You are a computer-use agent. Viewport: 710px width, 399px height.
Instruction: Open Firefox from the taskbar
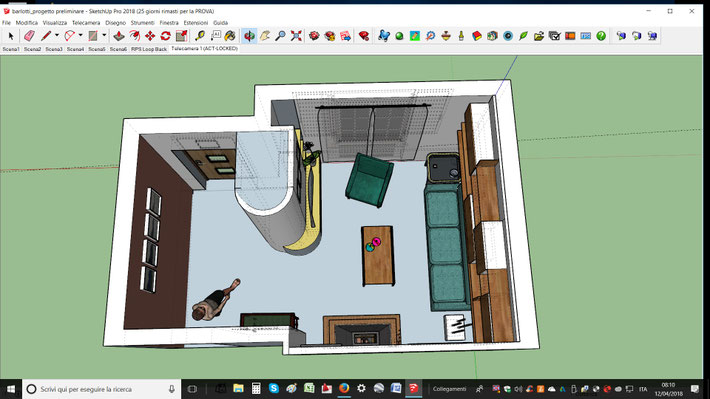(344, 388)
